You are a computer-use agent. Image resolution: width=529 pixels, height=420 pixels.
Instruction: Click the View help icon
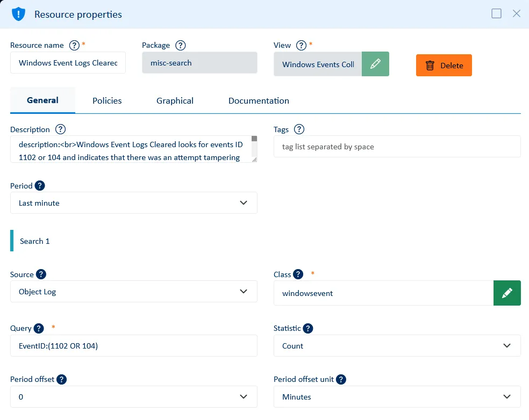click(x=300, y=45)
